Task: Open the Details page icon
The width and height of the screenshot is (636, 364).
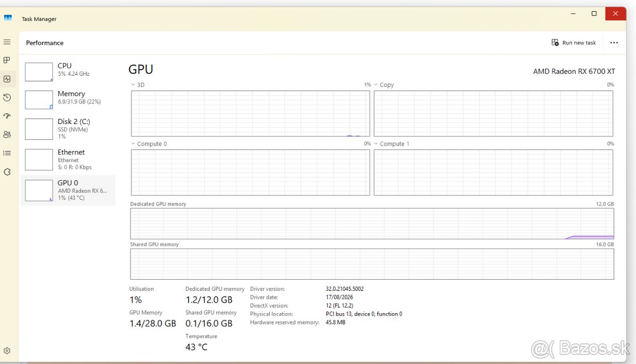Action: (7, 153)
